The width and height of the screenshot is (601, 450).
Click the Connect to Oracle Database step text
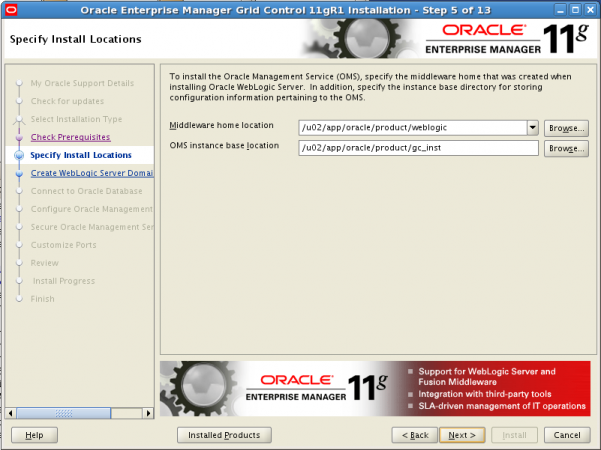coord(87,191)
